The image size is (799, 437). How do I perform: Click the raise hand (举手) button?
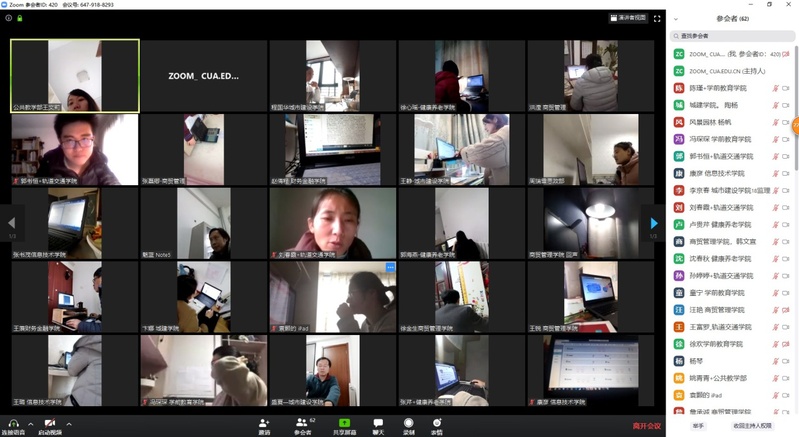click(x=698, y=425)
